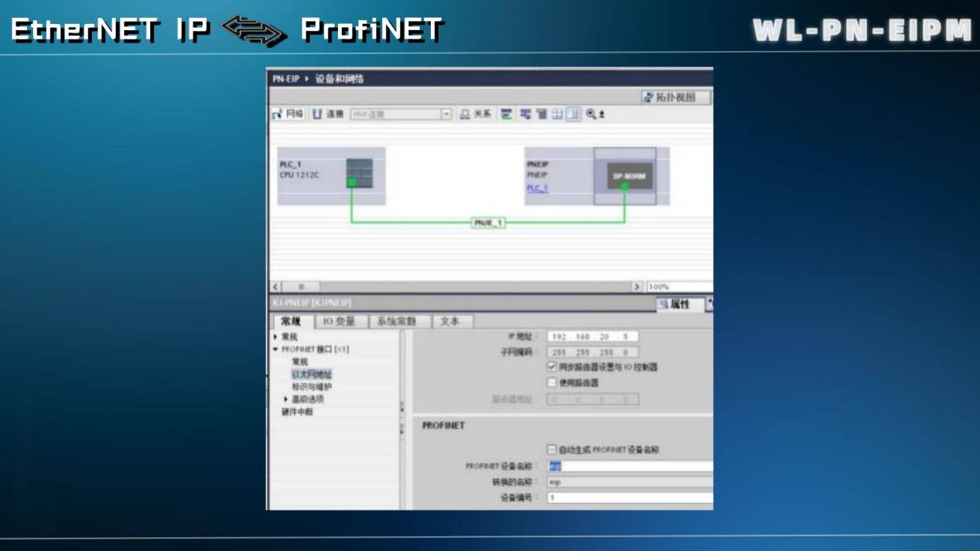Click the show address labels icon
The height and width of the screenshot is (551, 980).
pyautogui.click(x=507, y=114)
